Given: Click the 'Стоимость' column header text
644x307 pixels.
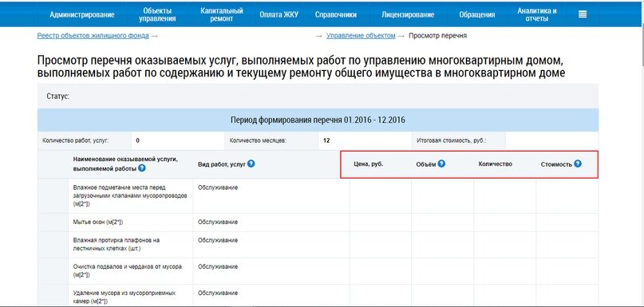Looking at the screenshot, I should 556,163.
